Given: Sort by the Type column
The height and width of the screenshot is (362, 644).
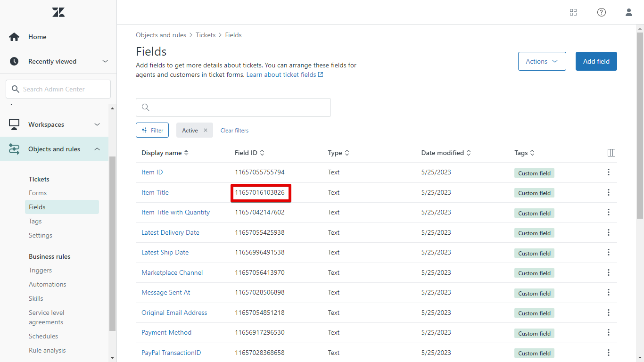Looking at the screenshot, I should 339,153.
